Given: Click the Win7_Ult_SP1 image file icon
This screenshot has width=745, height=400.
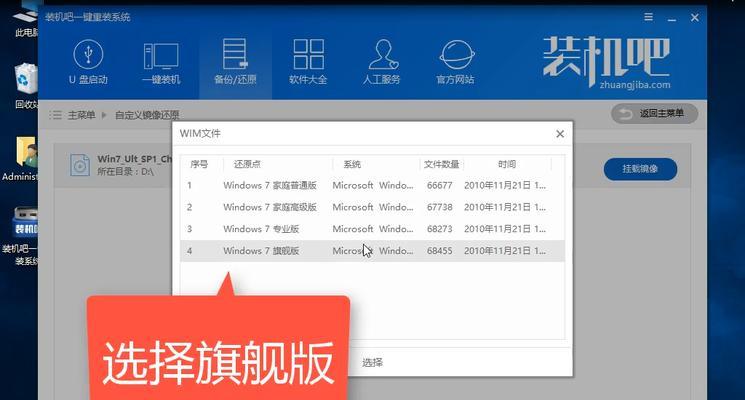Looking at the screenshot, I should pos(80,165).
